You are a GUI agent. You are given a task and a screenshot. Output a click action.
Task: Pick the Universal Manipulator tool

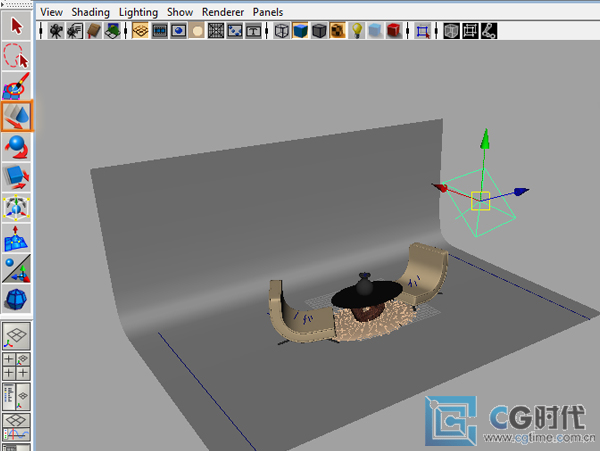pos(16,208)
